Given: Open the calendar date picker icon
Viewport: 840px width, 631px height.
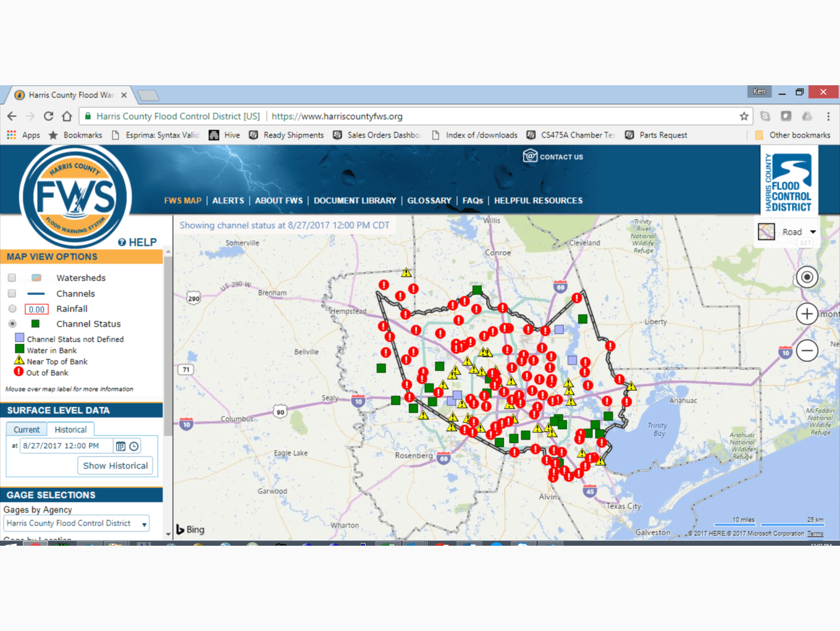Looking at the screenshot, I should coord(121,446).
